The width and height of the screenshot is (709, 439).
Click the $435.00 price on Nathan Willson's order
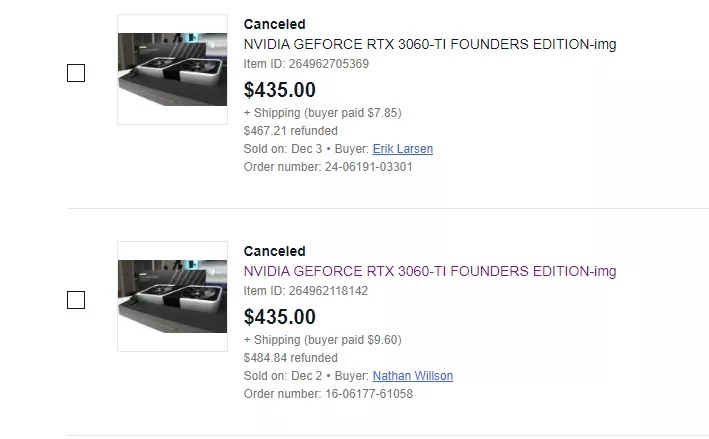tap(280, 317)
